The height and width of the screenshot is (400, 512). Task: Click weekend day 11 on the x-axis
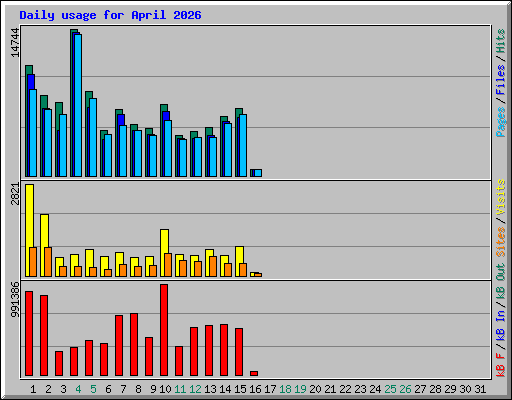[180, 389]
